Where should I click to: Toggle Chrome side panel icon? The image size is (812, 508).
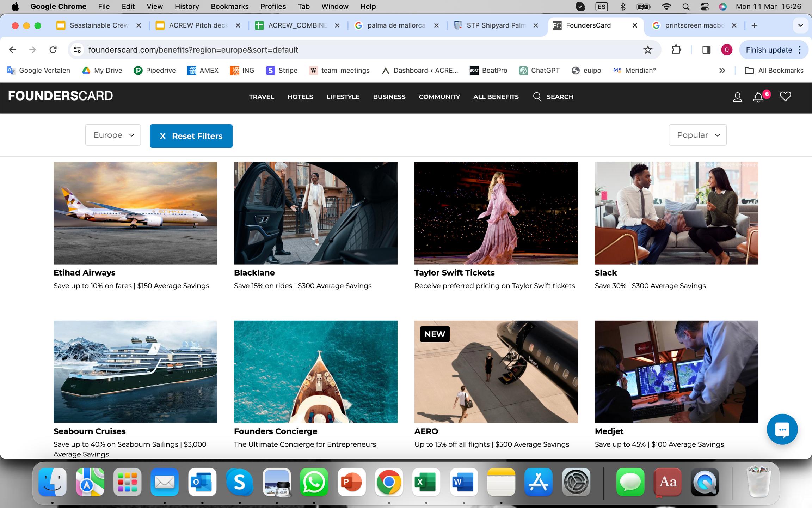click(706, 50)
